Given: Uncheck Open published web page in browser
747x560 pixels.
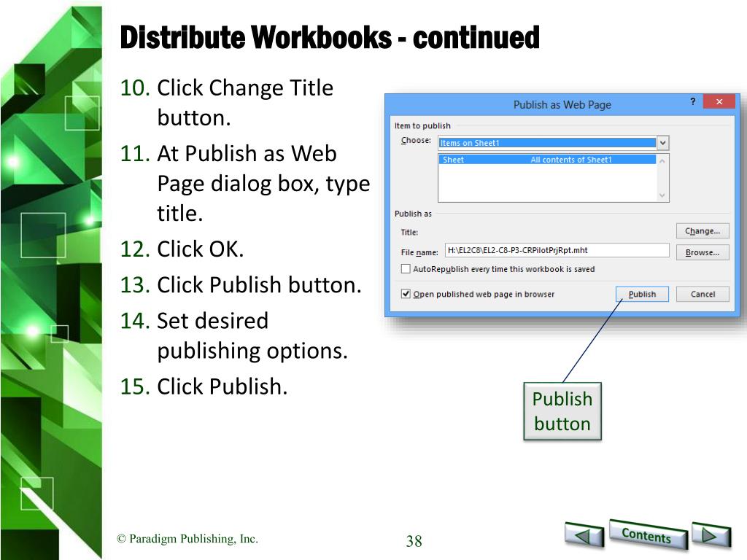Looking at the screenshot, I should point(406,294).
